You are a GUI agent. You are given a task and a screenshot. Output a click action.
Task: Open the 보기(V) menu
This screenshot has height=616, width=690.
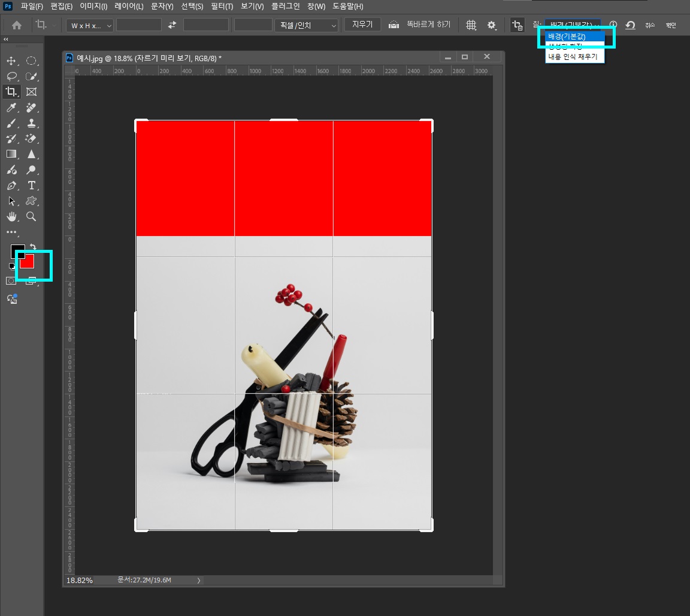[252, 6]
